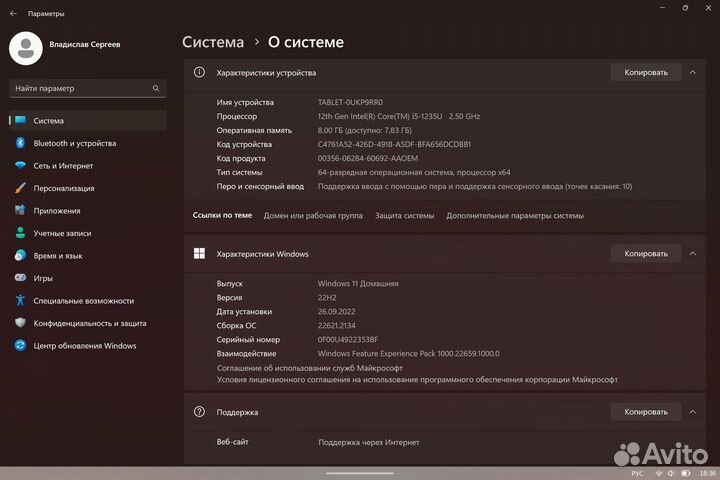Open Центр обновления Windows
Image resolution: width=720 pixels, height=480 pixels.
tap(87, 345)
